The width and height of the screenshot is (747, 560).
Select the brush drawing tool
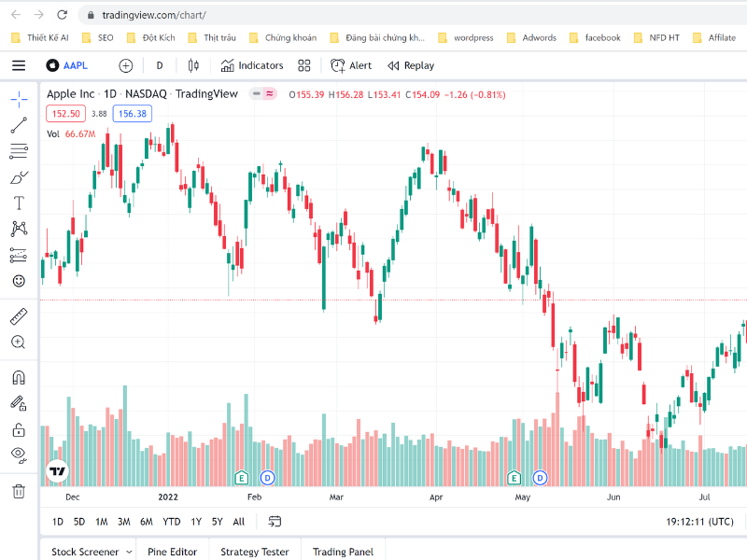[19, 177]
